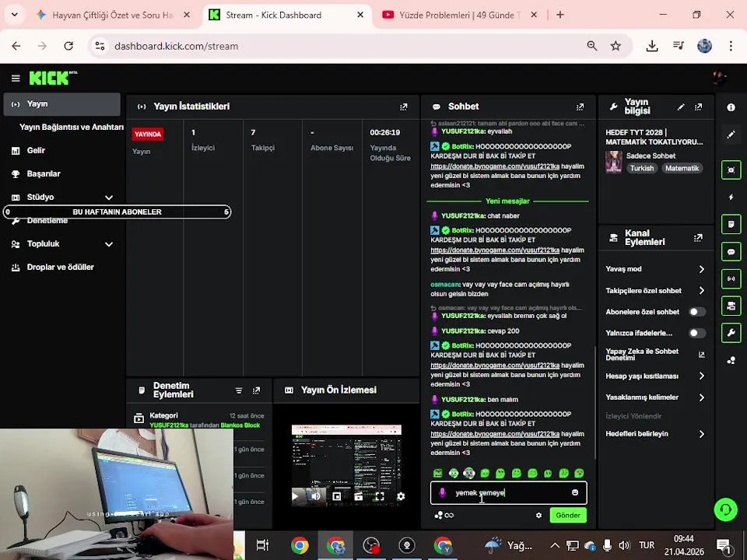
Task: Open Takipçilere özel sohbet options
Action: 655,290
